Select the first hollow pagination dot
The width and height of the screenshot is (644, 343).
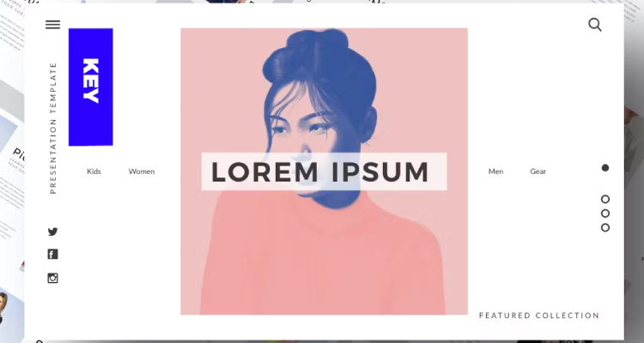605,200
